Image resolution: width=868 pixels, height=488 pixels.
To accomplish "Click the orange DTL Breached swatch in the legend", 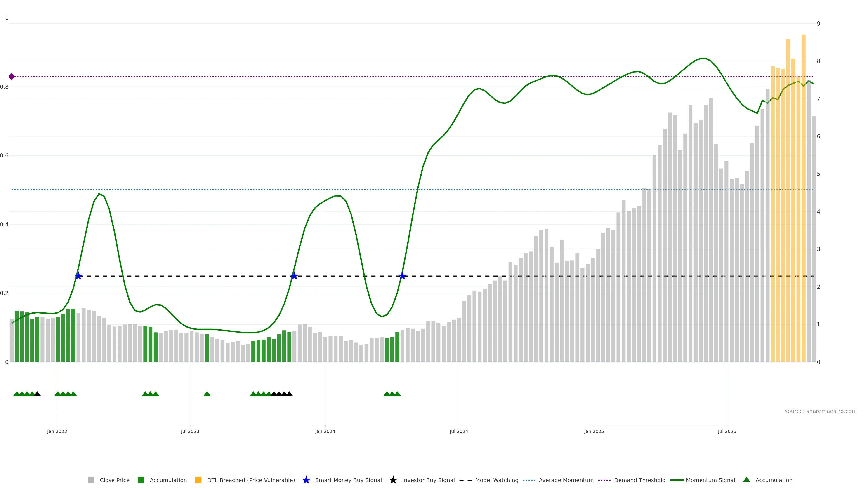I will [198, 480].
